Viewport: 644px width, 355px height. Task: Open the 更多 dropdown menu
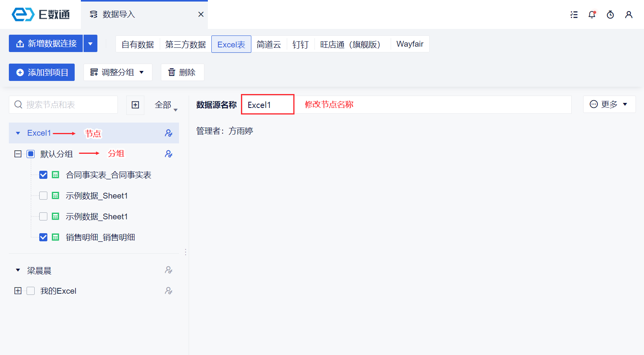point(609,104)
